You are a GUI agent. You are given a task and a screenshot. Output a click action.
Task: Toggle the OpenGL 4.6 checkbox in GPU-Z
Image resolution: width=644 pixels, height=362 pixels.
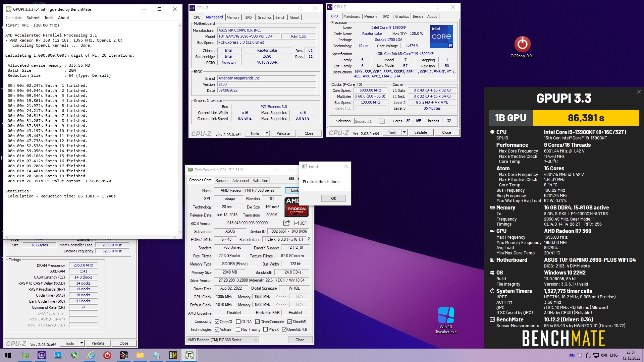point(284,329)
